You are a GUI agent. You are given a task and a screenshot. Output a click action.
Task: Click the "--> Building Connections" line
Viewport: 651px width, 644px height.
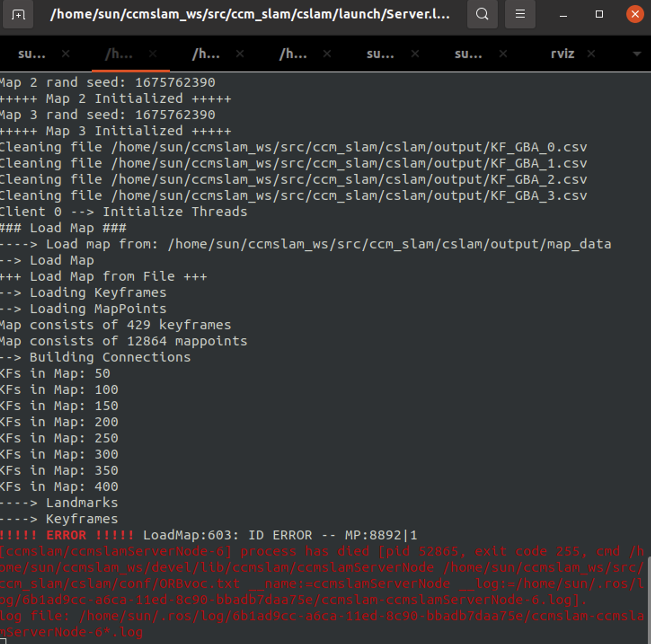pos(95,357)
